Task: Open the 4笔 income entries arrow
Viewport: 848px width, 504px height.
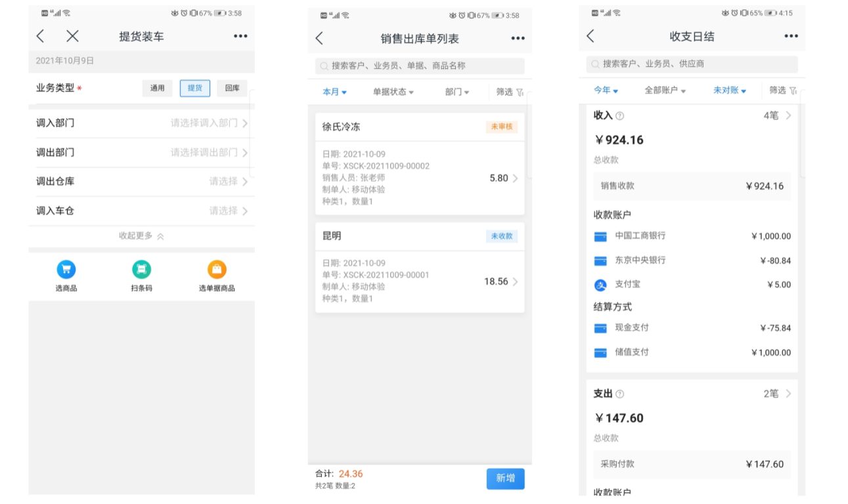Action: [x=788, y=115]
